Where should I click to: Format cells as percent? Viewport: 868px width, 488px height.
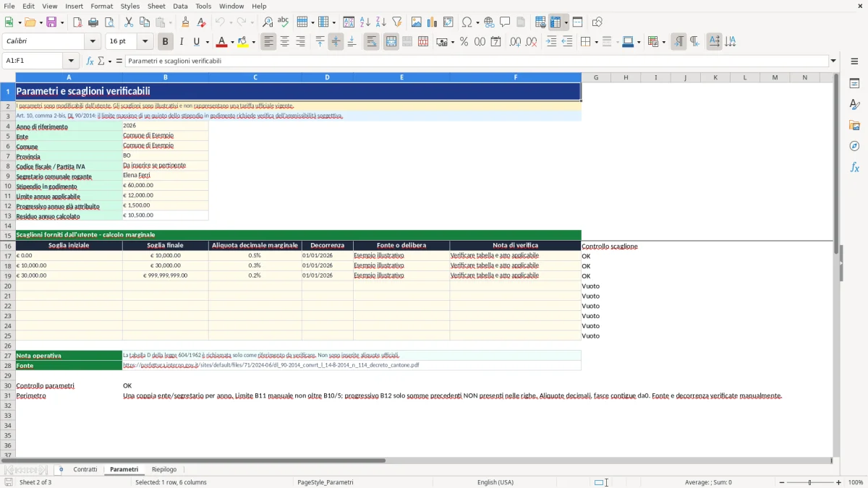click(x=464, y=42)
